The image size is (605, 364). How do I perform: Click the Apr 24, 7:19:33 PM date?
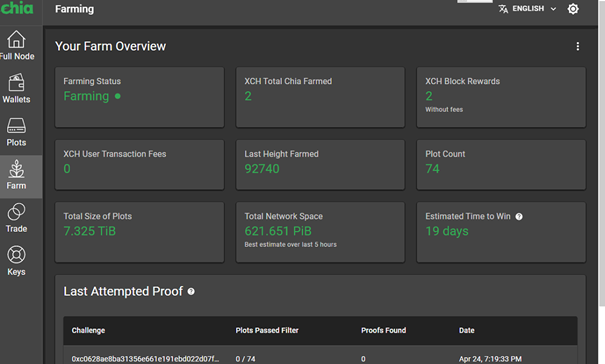(x=490, y=359)
